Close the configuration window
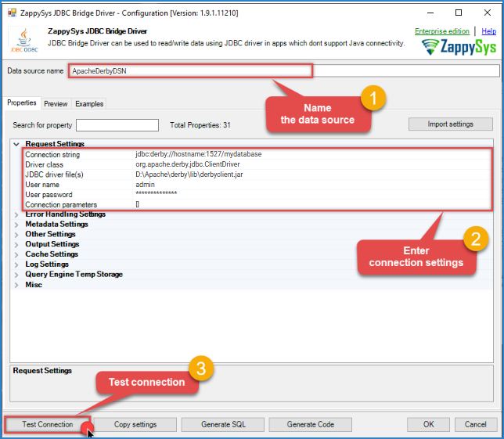This screenshot has height=439, width=504. coord(488,13)
